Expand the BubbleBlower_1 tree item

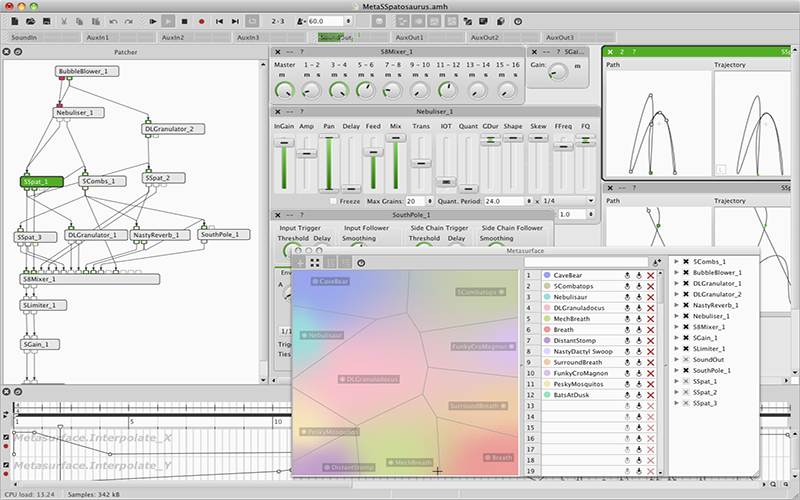[677, 272]
